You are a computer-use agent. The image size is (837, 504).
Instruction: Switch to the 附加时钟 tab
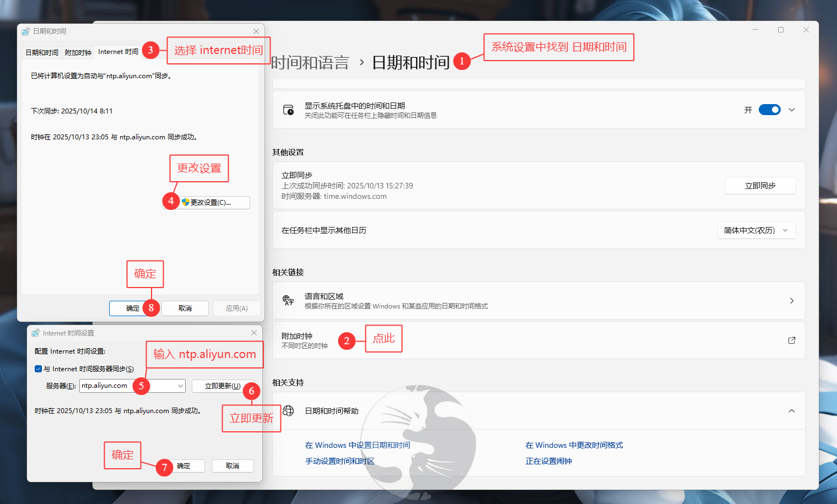(x=77, y=52)
